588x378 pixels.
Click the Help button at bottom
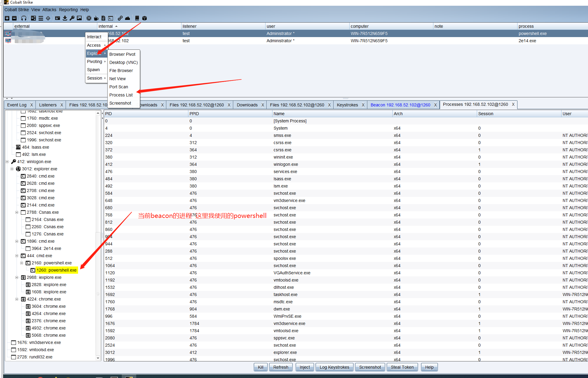[429, 367]
